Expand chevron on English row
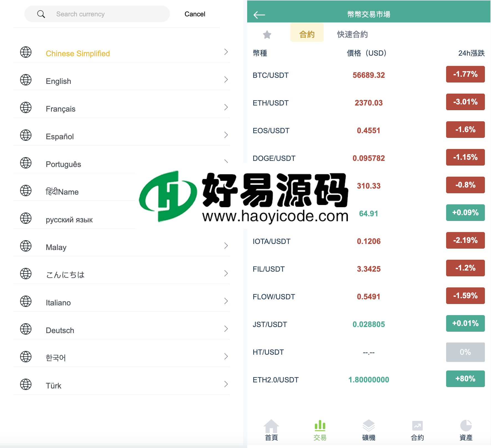 coord(226,80)
